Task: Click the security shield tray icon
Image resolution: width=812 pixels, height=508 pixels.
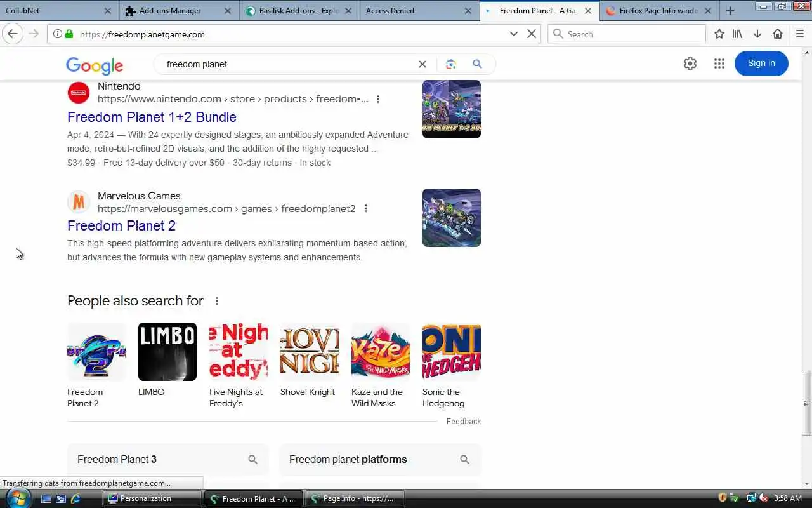Action: click(722, 498)
